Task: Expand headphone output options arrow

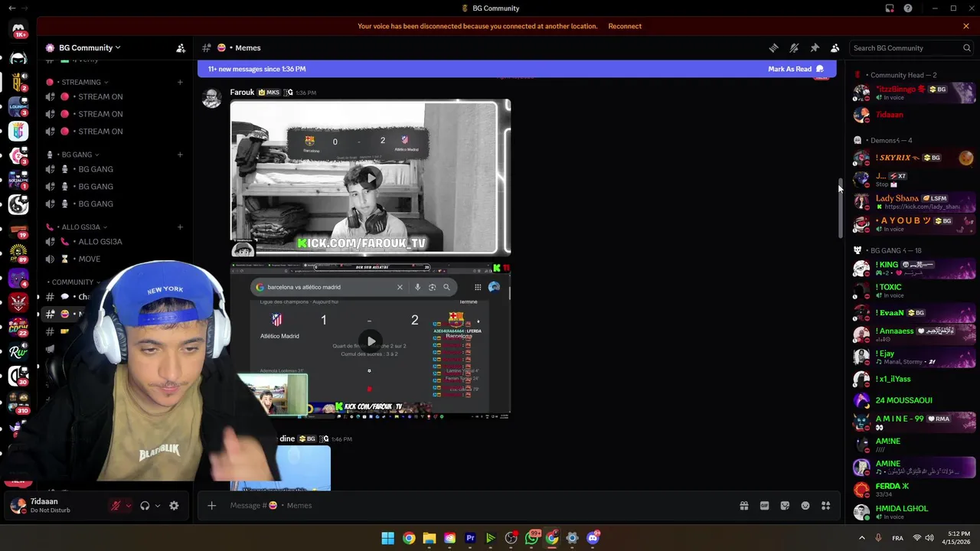Action: point(158,506)
